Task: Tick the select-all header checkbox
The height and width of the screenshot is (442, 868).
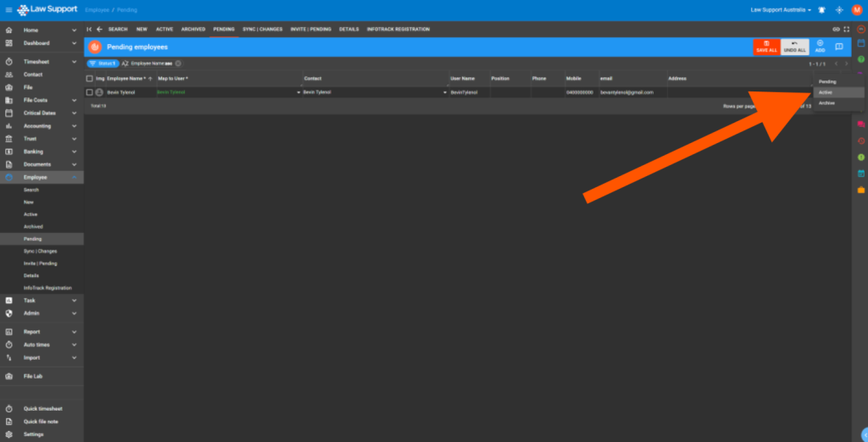Action: click(x=90, y=79)
